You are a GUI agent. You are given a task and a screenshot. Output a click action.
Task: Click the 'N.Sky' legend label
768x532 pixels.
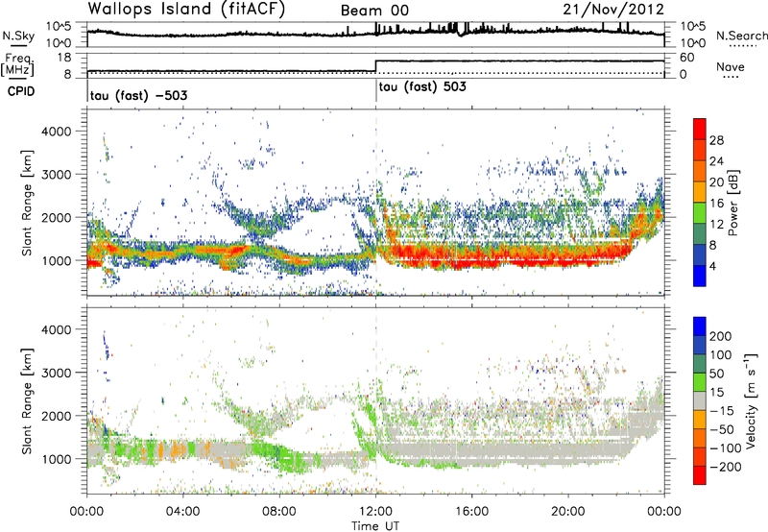[x=18, y=36]
